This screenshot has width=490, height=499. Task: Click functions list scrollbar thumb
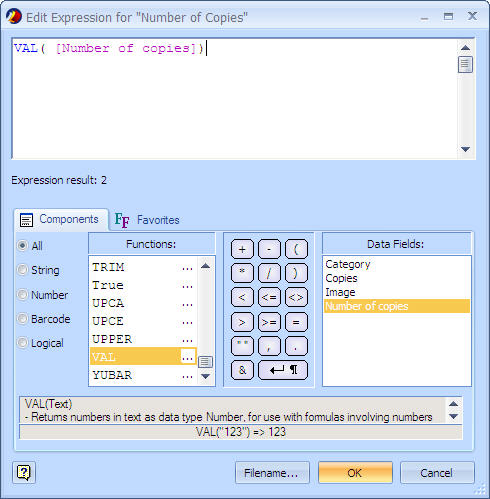[205, 362]
